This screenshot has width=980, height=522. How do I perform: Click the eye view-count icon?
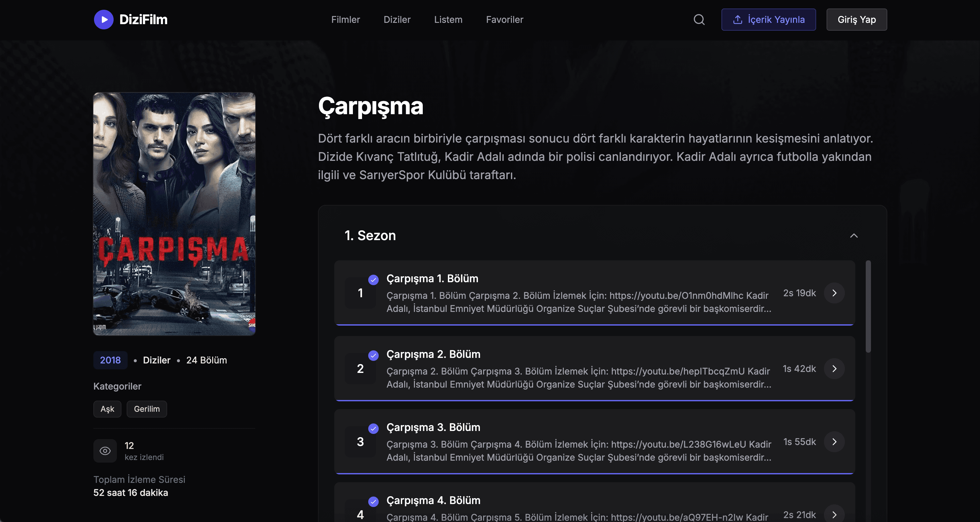pos(105,451)
